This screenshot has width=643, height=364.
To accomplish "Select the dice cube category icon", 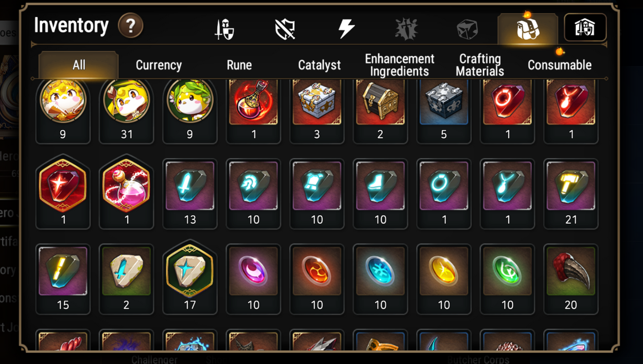I will 467,30.
